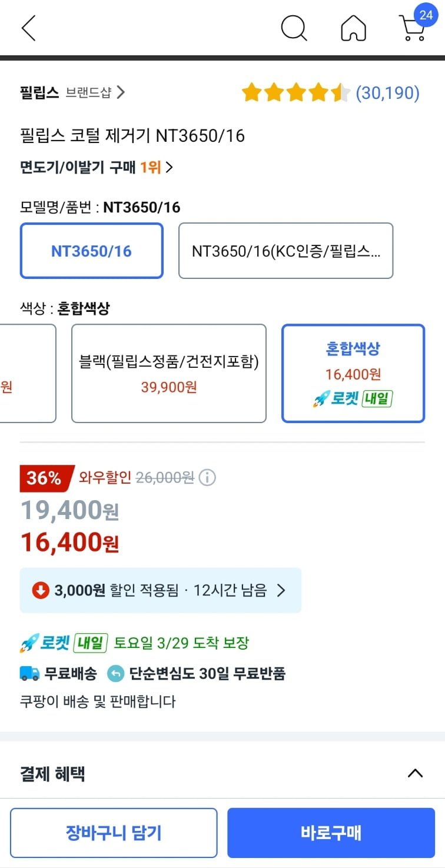445x868 pixels.
Task: Open the 면도기/이발기 구매 1위 ranking
Action: [97, 167]
